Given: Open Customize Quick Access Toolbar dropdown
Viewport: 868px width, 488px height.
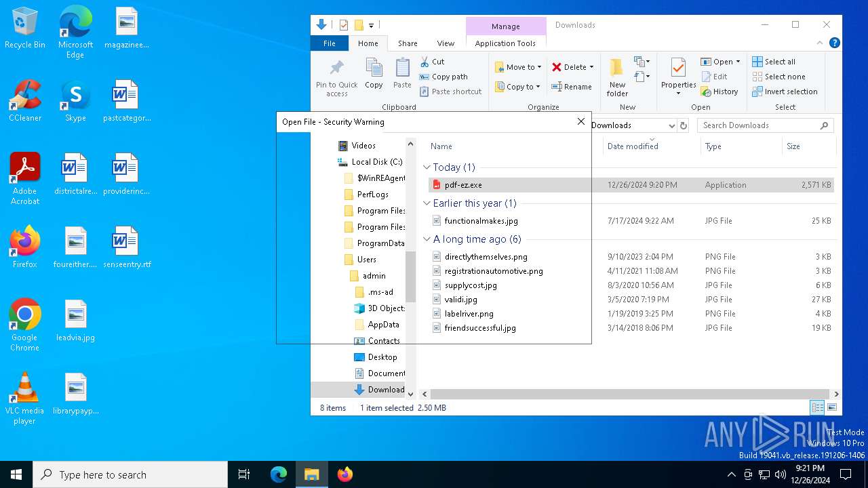Looking at the screenshot, I should pos(371,26).
